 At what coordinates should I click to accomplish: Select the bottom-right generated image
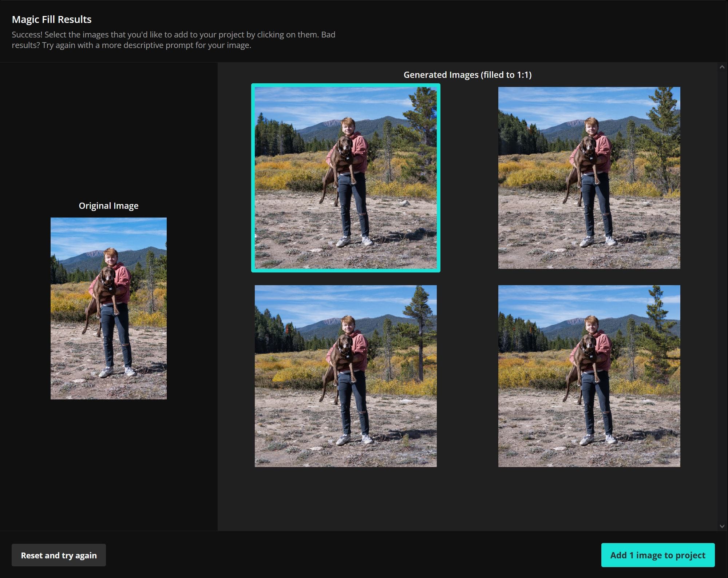[589, 376]
